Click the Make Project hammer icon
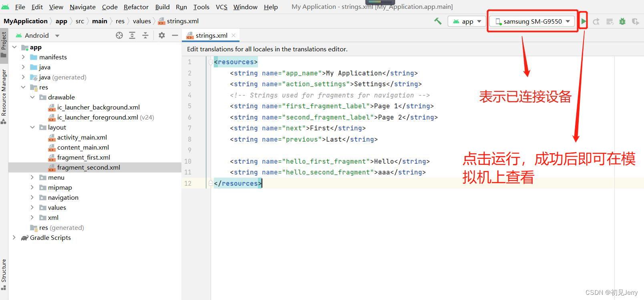644x300 pixels. (438, 21)
